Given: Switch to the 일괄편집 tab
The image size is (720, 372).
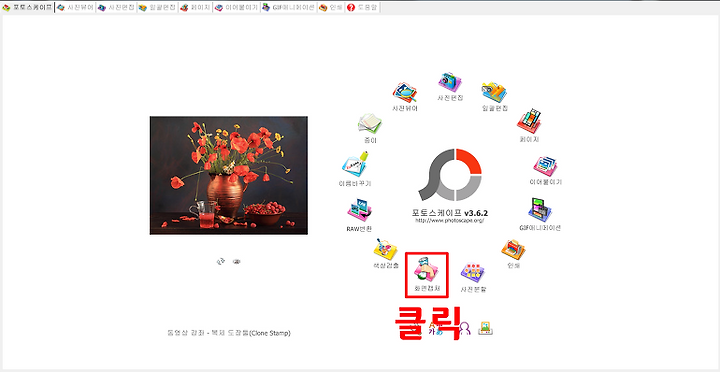Looking at the screenshot, I should (158, 8).
